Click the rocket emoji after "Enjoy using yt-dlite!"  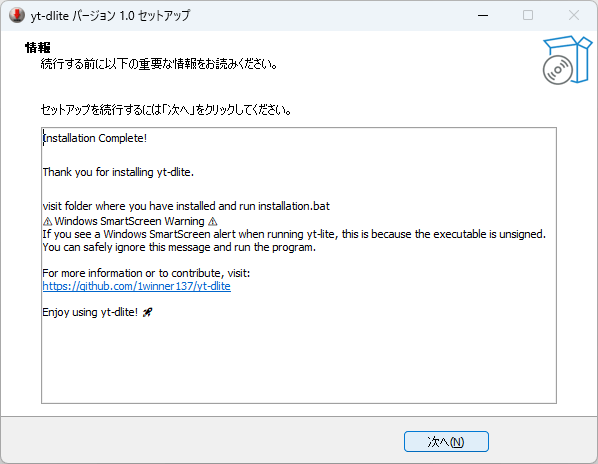pos(147,313)
